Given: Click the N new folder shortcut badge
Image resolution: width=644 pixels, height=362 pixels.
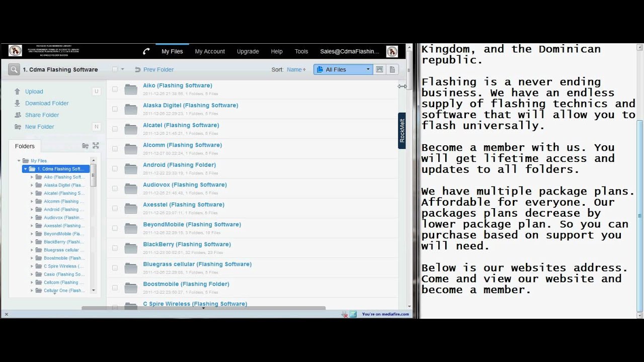Looking at the screenshot, I should pyautogui.click(x=96, y=127).
